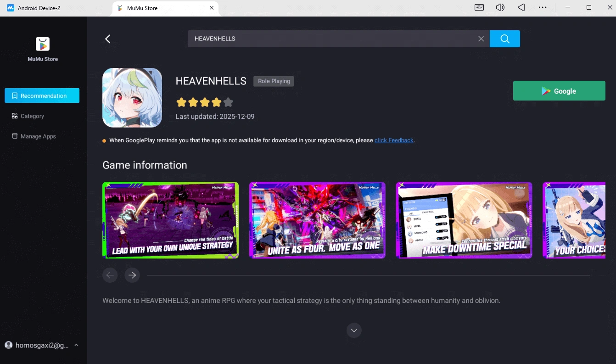Viewport: 616px width, 364px height.
Task: Open Manage Apps from the sidebar
Action: pyautogui.click(x=38, y=136)
